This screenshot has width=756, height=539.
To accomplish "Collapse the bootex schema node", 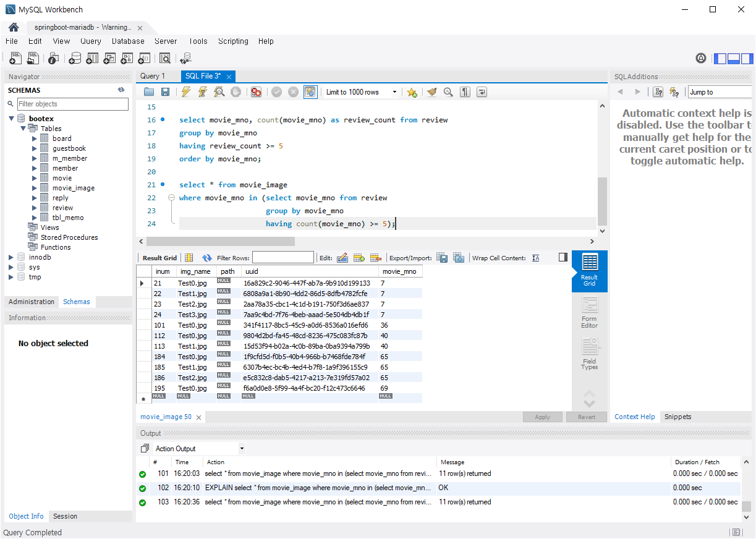I will 12,119.
